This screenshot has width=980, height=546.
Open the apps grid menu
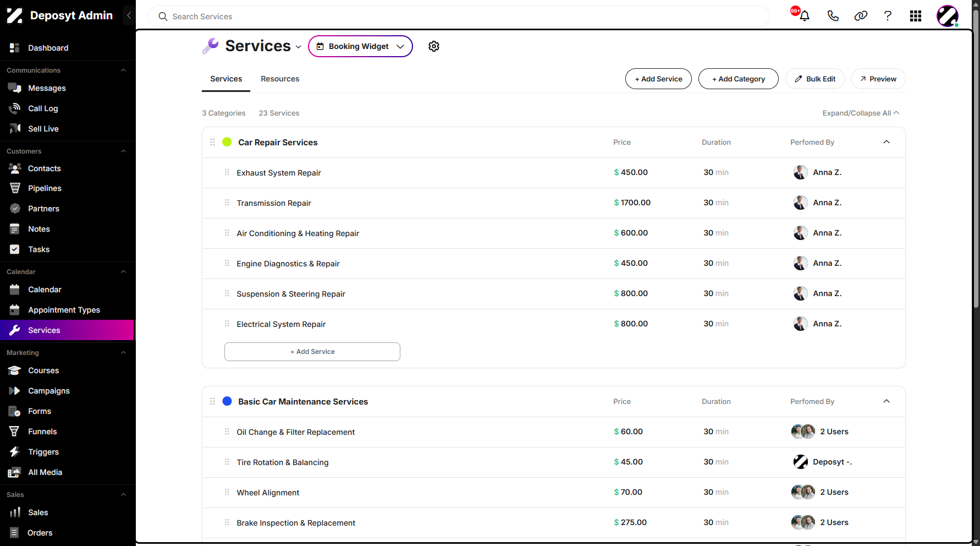pyautogui.click(x=916, y=16)
